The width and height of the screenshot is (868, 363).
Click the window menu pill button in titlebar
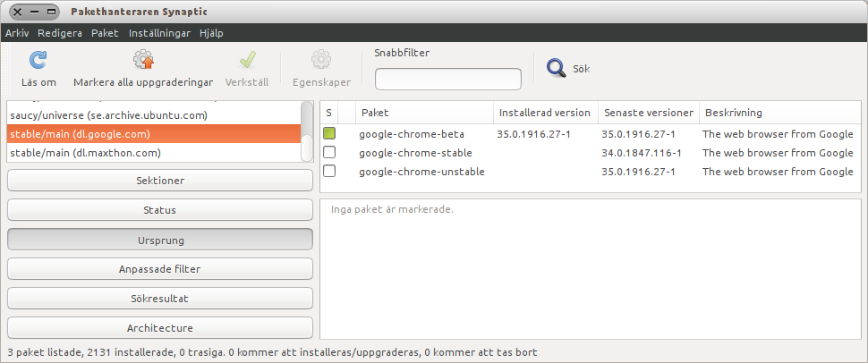tap(34, 12)
